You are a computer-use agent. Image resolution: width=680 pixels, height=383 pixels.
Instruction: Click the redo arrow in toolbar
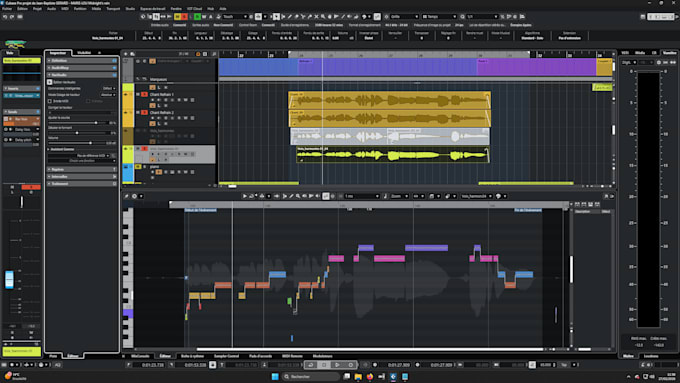click(x=12, y=16)
